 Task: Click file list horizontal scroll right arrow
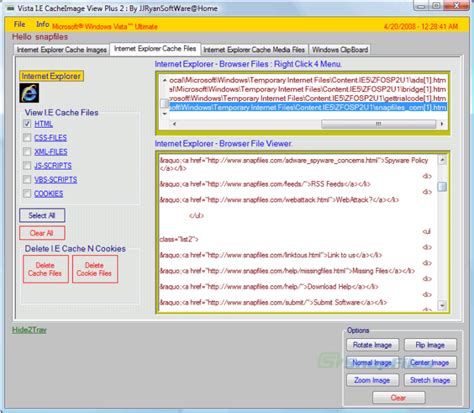click(x=442, y=124)
